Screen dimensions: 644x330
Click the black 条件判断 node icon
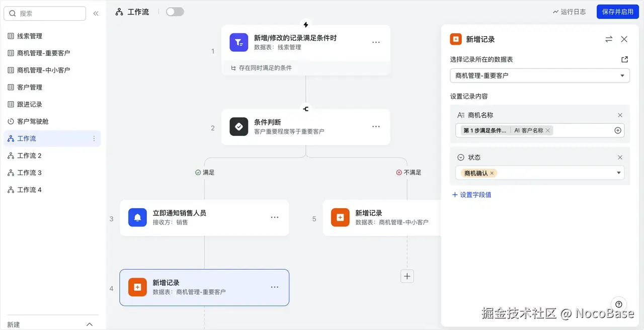tap(239, 127)
